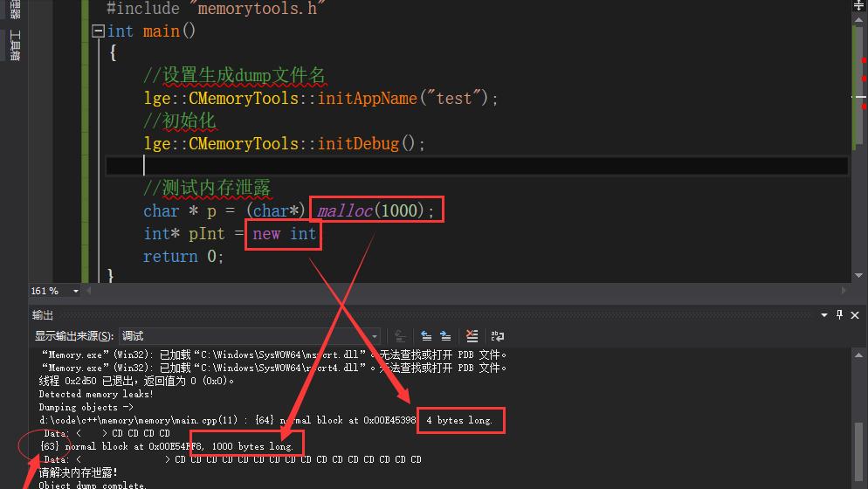Click the malloc(1000) call in code
This screenshot has width=868, height=489.
pos(375,210)
